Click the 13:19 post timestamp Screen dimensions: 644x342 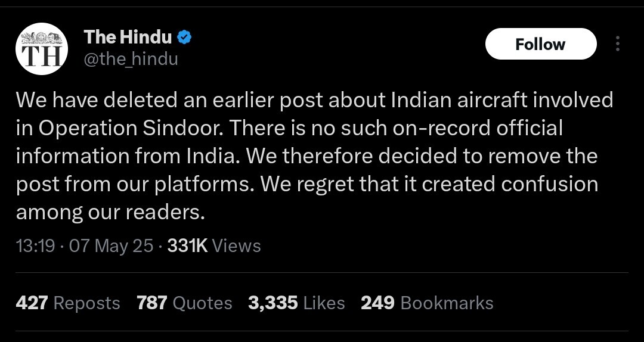(35, 246)
